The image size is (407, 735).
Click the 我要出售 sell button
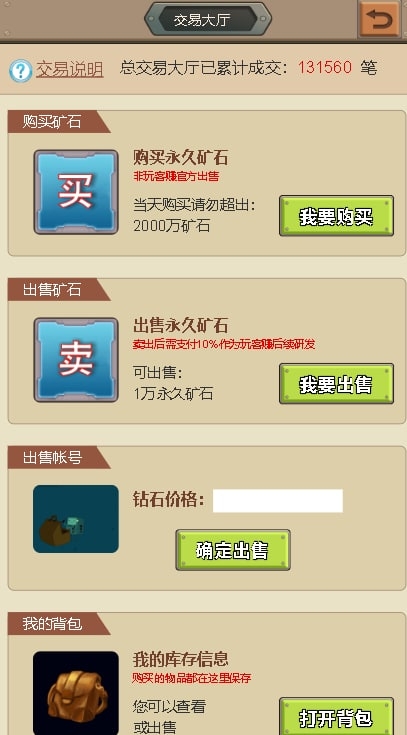[x=336, y=383]
